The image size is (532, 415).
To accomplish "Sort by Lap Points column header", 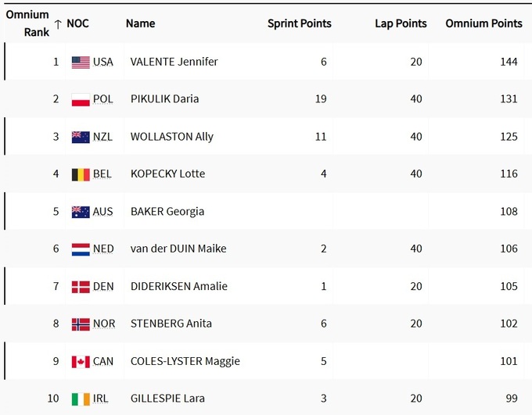I will [401, 23].
